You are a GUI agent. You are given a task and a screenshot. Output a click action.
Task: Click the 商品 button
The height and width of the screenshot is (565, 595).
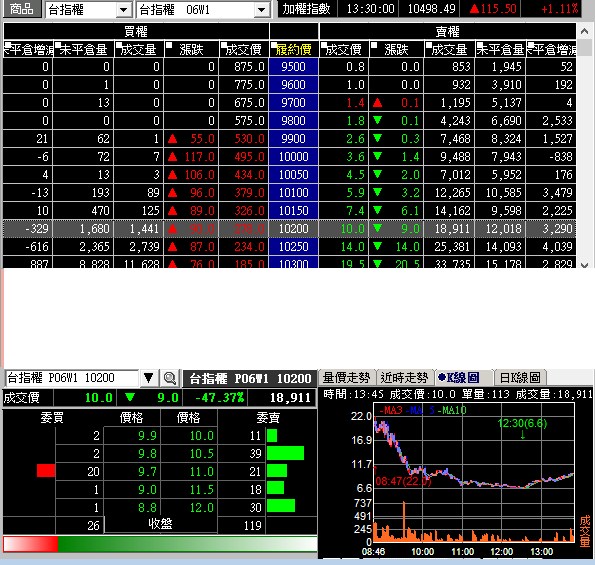[x=22, y=8]
